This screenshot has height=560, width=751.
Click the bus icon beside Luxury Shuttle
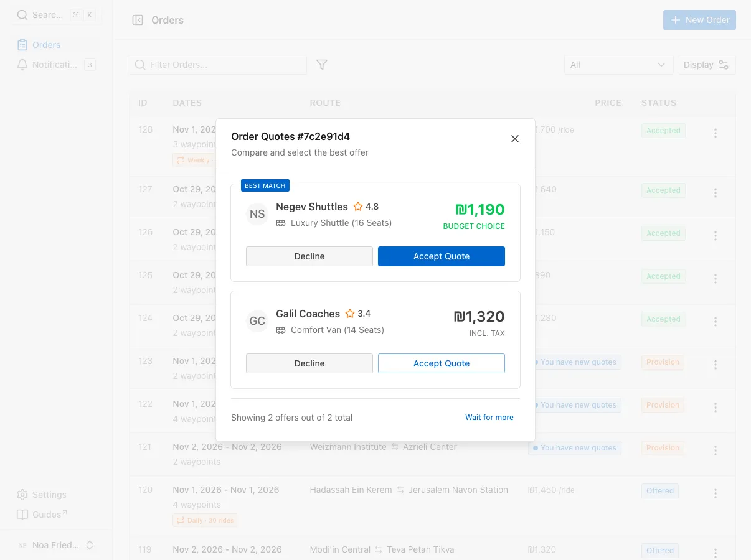[281, 223]
